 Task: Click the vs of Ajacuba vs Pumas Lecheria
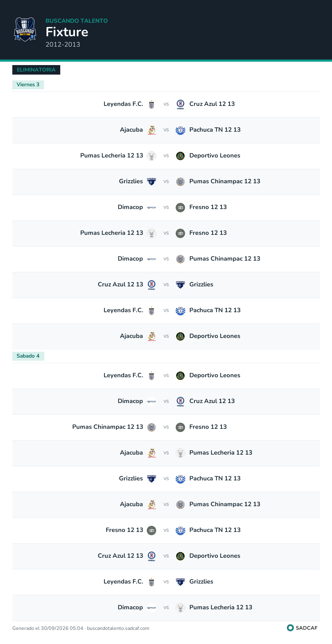166,453
